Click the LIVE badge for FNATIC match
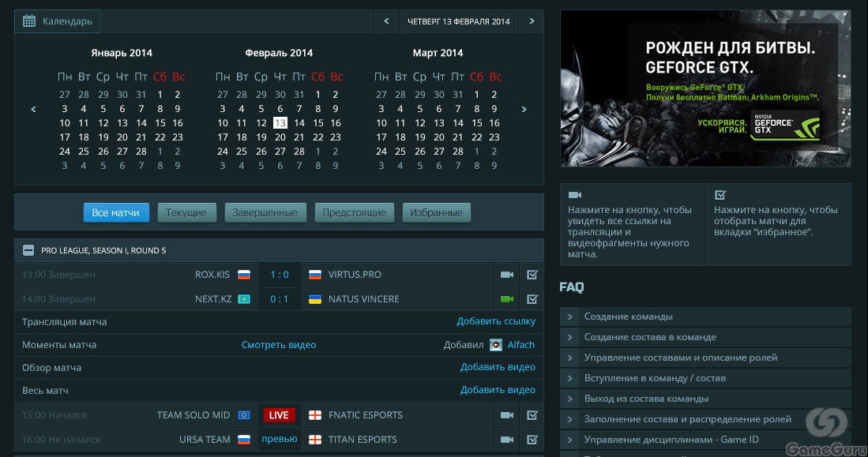Screen dimensions: 868x457 [x=279, y=415]
